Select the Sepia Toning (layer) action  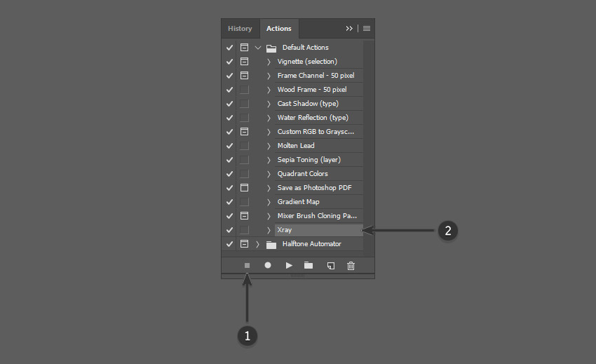pyautogui.click(x=309, y=160)
